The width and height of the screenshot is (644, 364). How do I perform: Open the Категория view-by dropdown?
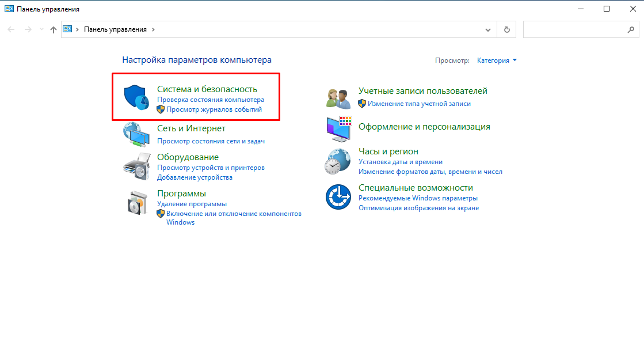(x=497, y=60)
